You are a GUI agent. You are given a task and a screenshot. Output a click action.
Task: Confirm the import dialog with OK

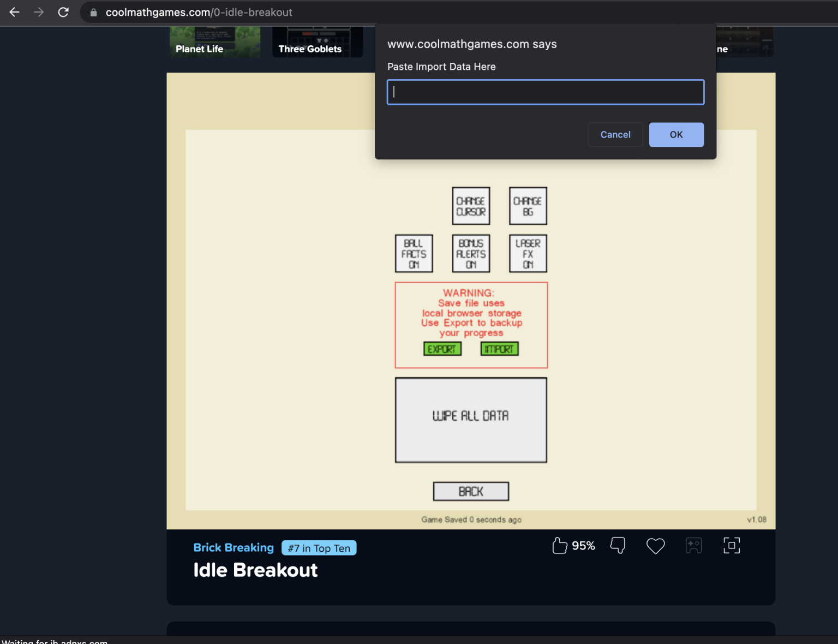pos(676,134)
